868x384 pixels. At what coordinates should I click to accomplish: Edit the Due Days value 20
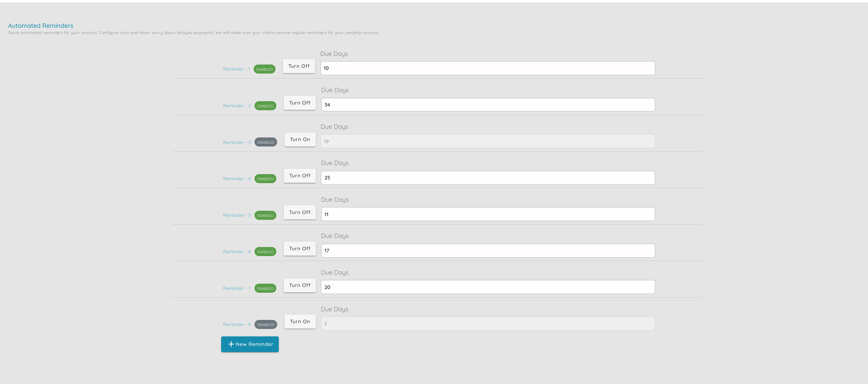pyautogui.click(x=487, y=287)
